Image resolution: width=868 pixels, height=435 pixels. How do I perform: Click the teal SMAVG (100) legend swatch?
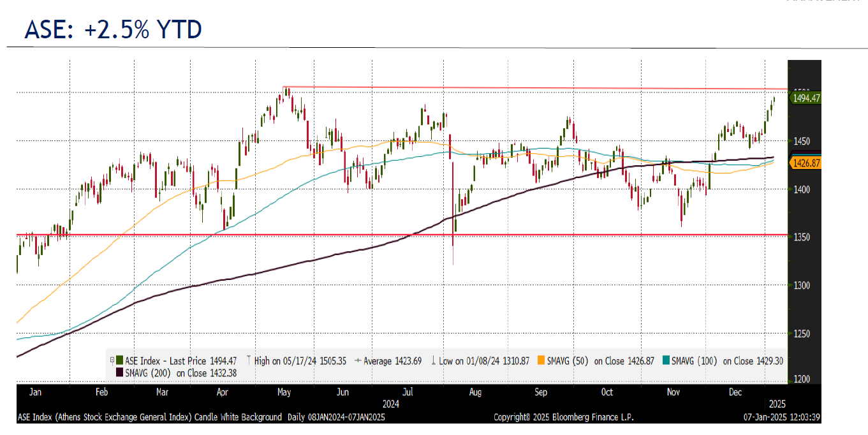click(667, 361)
